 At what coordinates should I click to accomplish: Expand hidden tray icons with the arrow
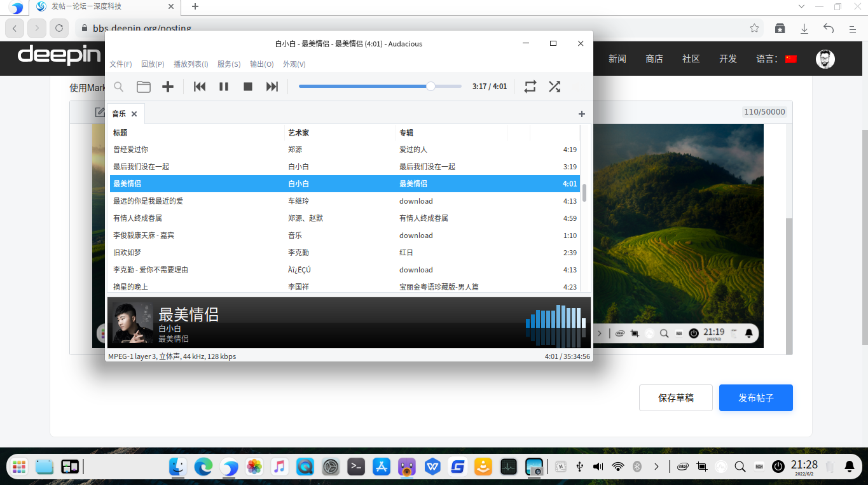[657, 467]
